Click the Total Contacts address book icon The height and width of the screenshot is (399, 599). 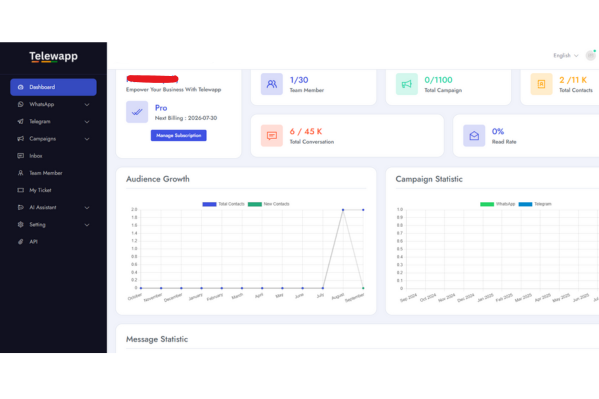[541, 84]
